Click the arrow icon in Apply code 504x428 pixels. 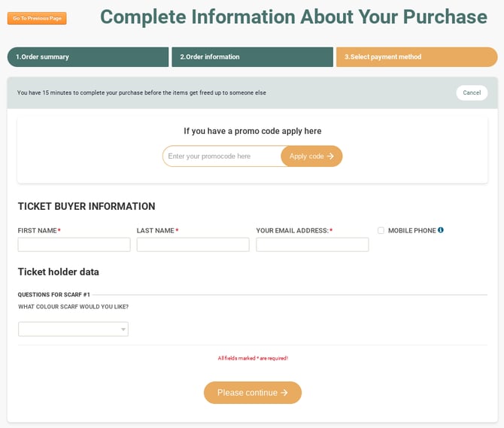(x=330, y=156)
